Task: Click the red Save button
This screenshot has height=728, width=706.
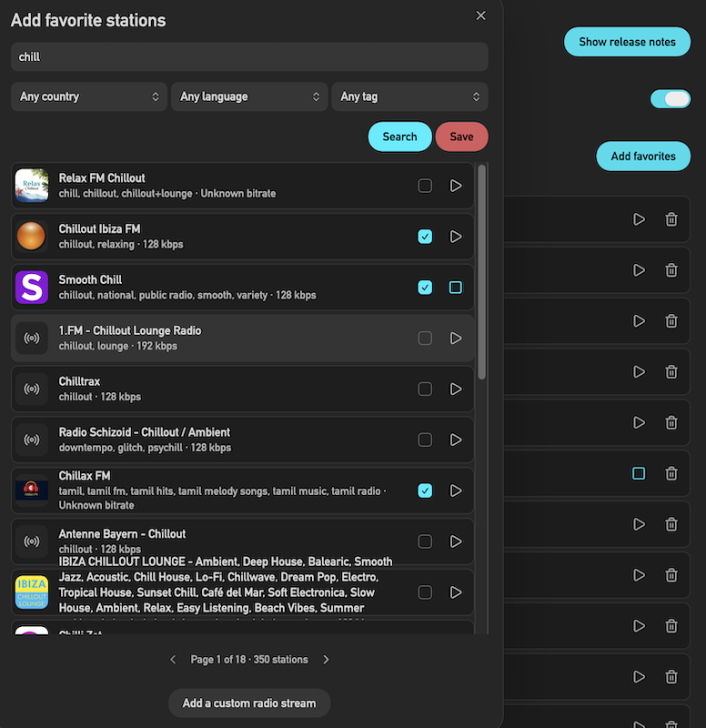Action: point(462,137)
